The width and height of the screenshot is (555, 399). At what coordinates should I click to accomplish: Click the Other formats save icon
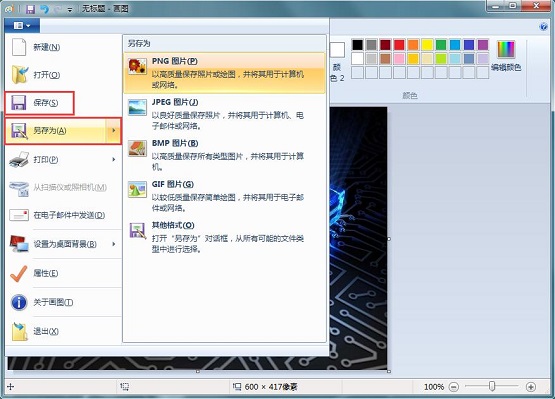tap(137, 230)
